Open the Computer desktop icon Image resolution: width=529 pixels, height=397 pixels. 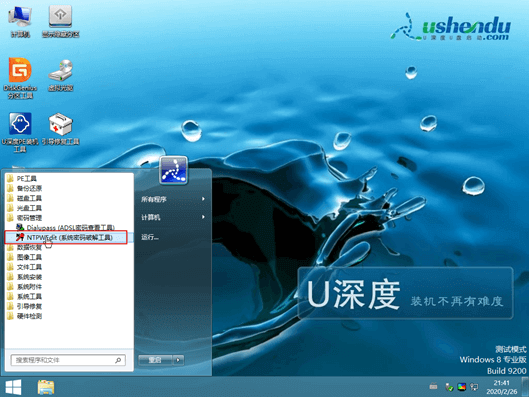tap(20, 22)
